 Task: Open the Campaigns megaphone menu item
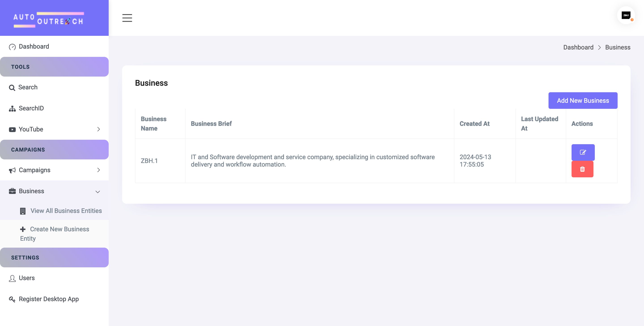tap(34, 170)
